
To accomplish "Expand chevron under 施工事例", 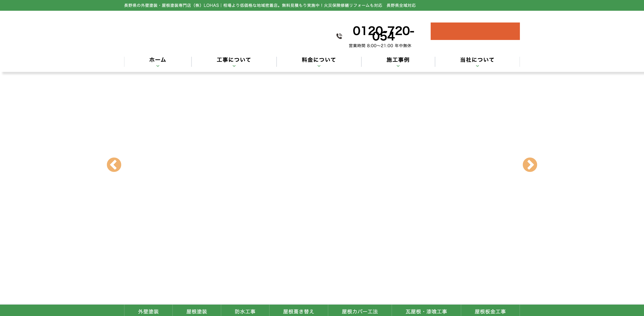I will pyautogui.click(x=398, y=66).
